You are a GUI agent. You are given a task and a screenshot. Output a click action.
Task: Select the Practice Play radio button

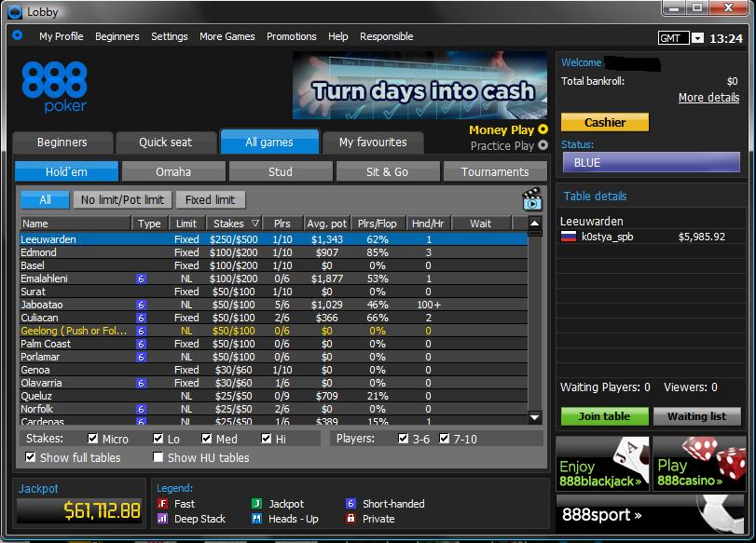[x=543, y=145]
